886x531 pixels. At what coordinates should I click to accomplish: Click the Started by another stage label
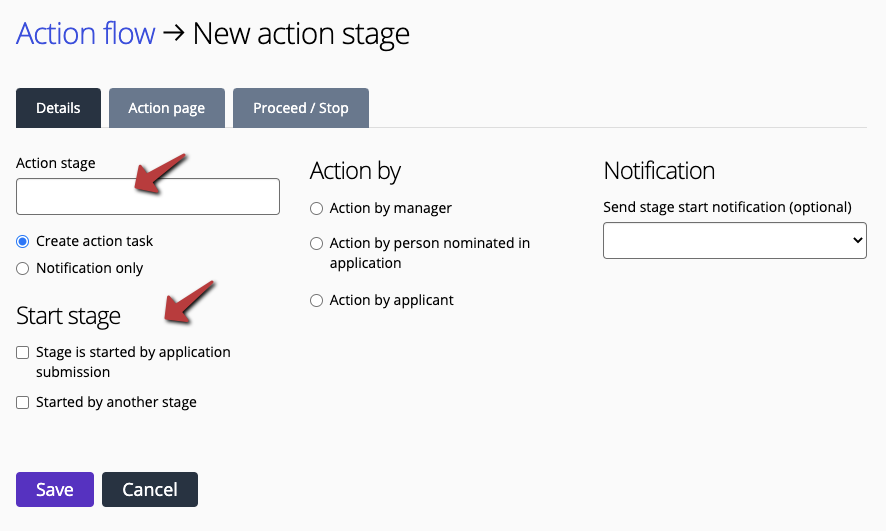click(x=116, y=402)
